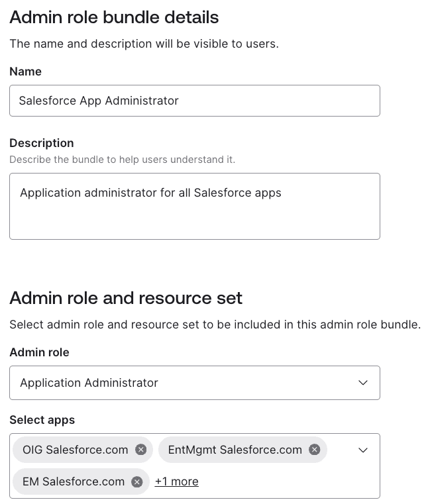
Task: Click the EntMgmt Salesforce.com chip label
Action: [235, 450]
